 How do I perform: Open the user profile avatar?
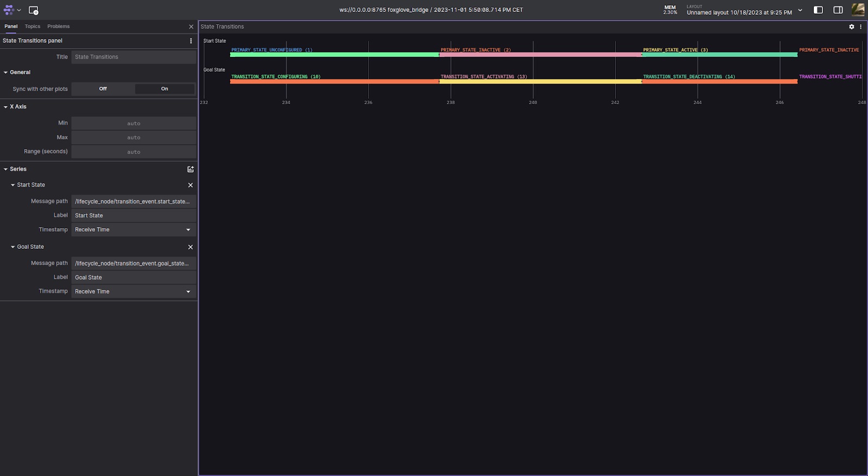(x=858, y=10)
